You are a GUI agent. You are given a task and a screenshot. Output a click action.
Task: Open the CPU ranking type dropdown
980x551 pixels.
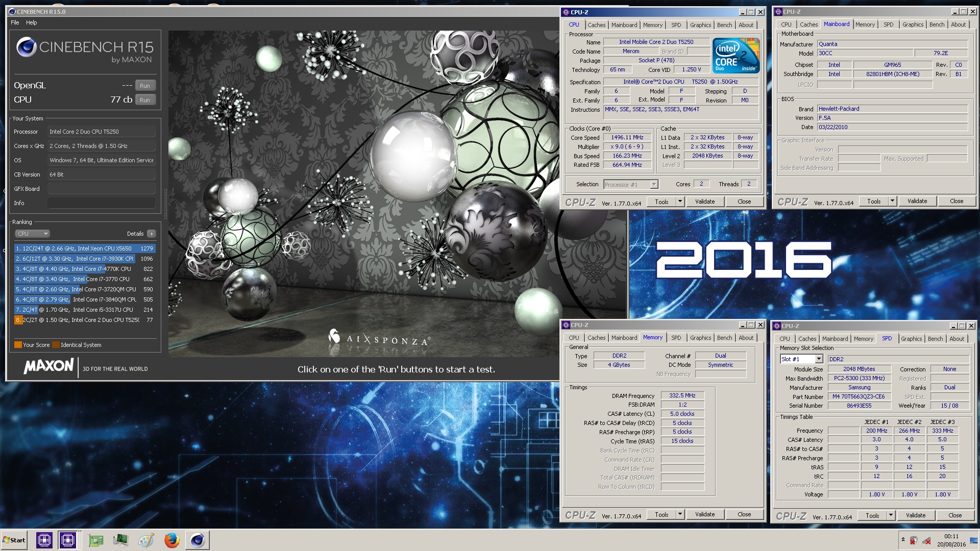(32, 234)
